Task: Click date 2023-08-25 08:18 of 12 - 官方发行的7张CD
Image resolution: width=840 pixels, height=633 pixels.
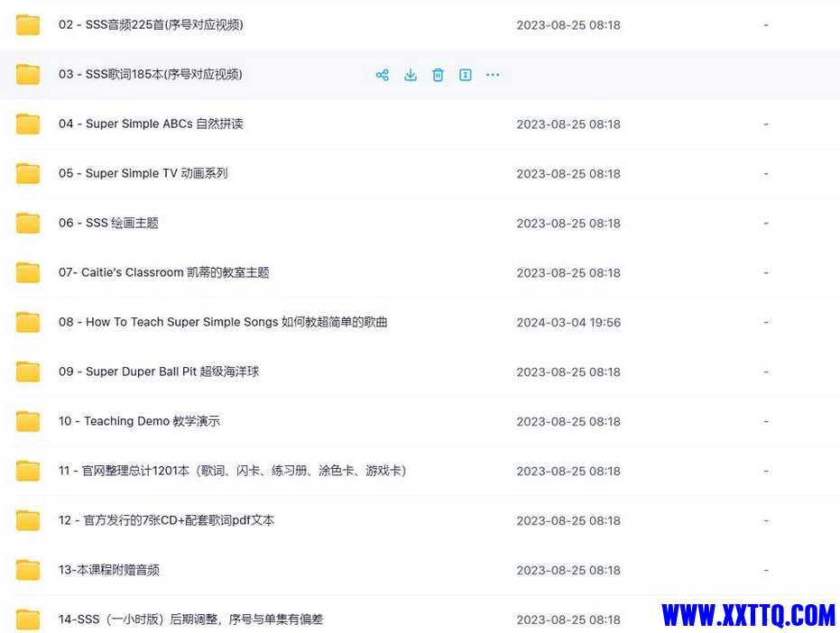Action: (x=569, y=521)
